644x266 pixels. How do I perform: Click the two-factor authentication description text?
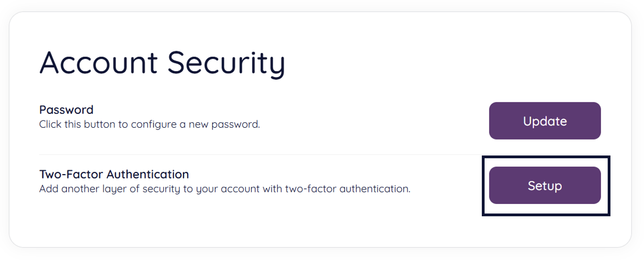tap(225, 189)
